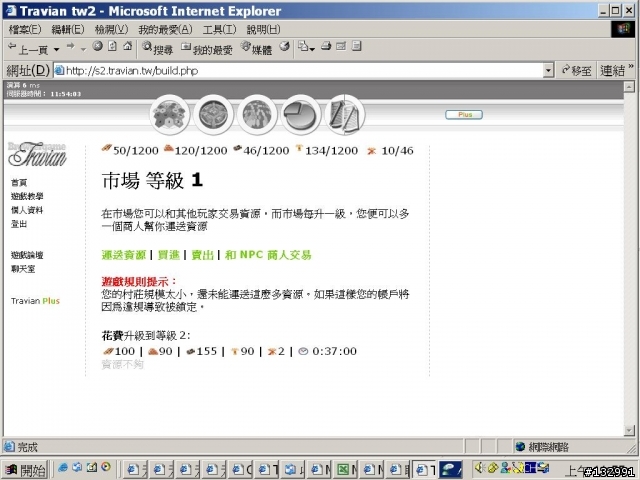Open the 檔案(F) File menu
640x480 pixels.
(25, 29)
